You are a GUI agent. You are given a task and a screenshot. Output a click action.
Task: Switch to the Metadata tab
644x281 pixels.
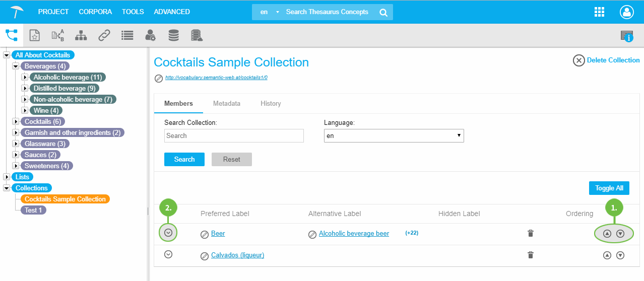click(226, 103)
